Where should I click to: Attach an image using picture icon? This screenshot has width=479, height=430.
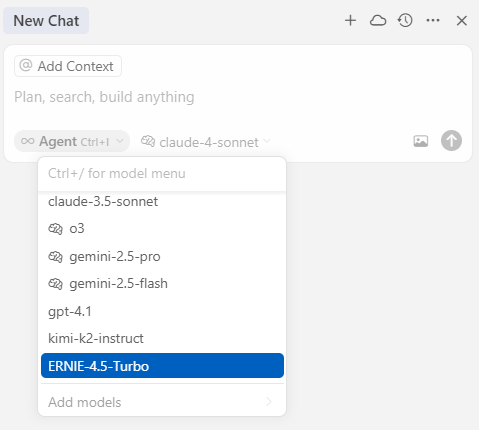pos(421,141)
